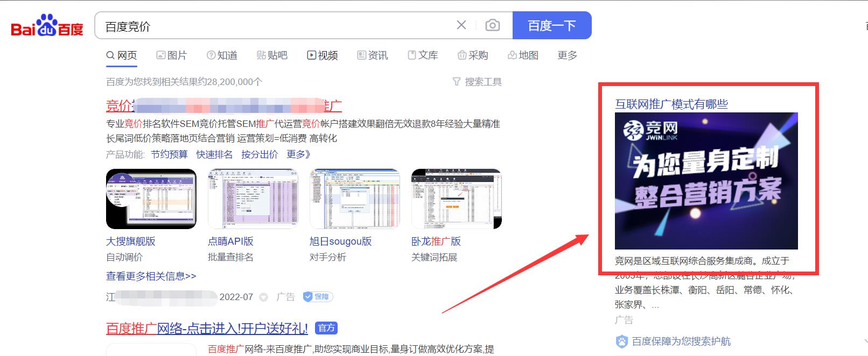Click the 节约预算 link

169,154
